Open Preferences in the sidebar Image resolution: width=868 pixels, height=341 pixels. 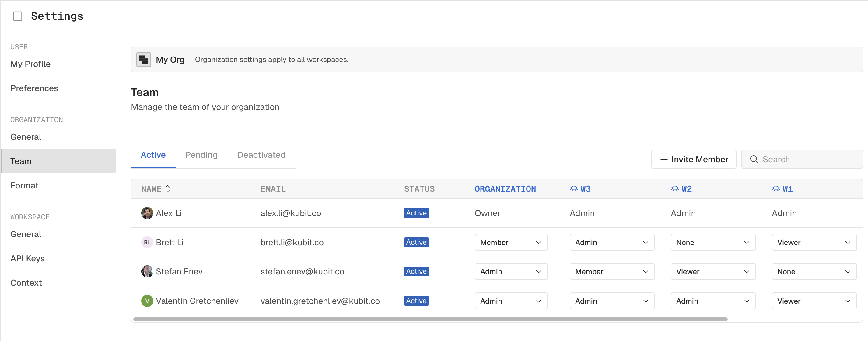[34, 88]
